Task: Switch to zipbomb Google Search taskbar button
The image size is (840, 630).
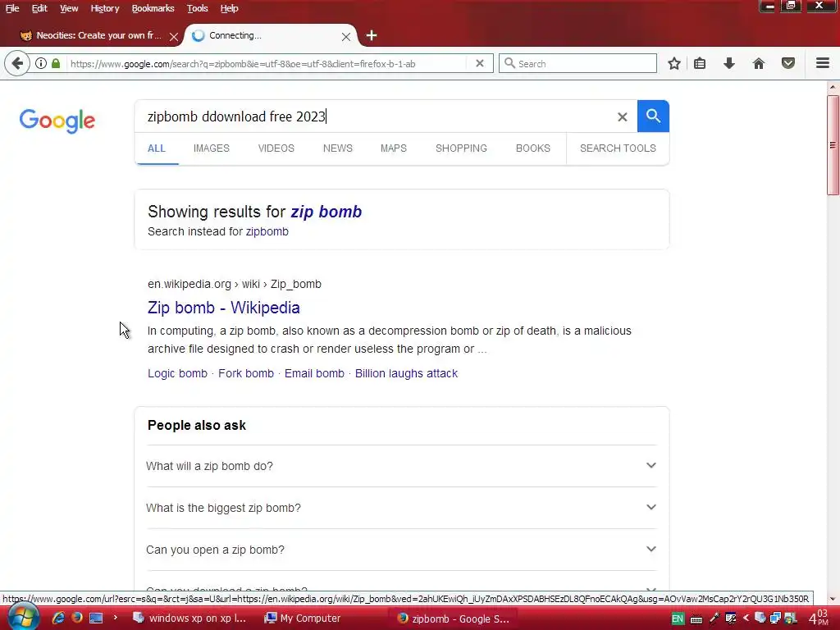Action: click(454, 619)
